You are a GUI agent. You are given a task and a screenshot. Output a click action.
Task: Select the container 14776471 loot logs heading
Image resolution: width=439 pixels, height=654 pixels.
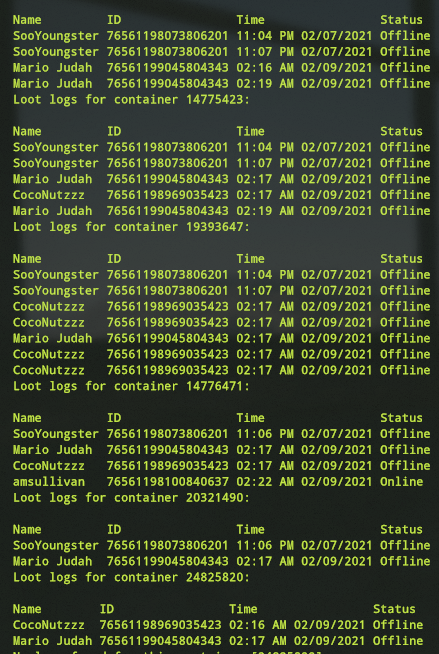tap(131, 386)
